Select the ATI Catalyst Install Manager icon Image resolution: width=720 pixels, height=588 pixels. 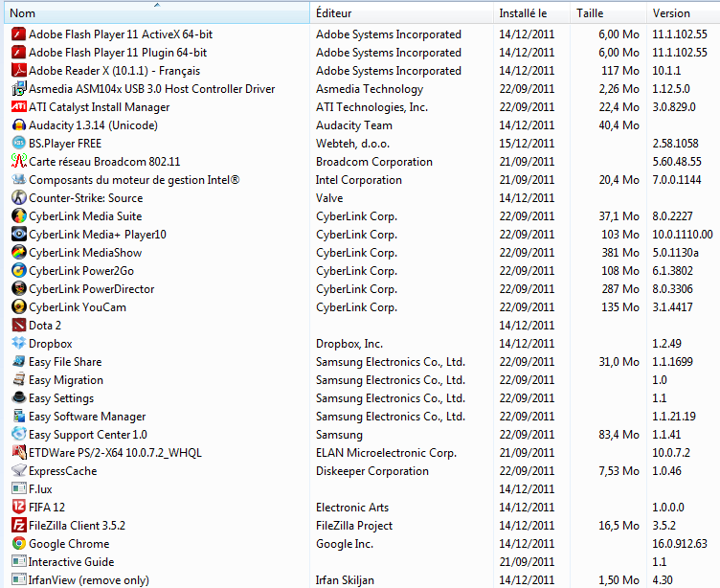point(19,107)
